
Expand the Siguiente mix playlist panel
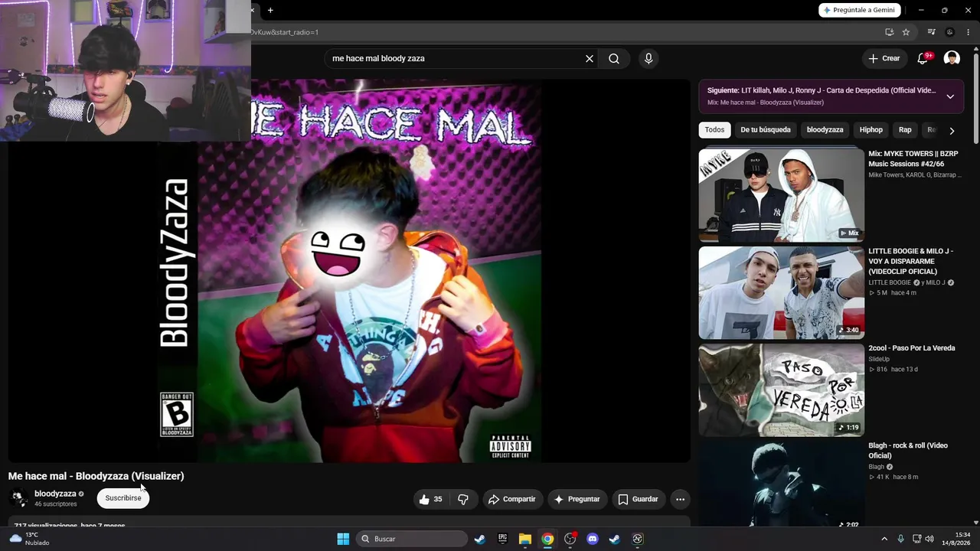tap(950, 96)
